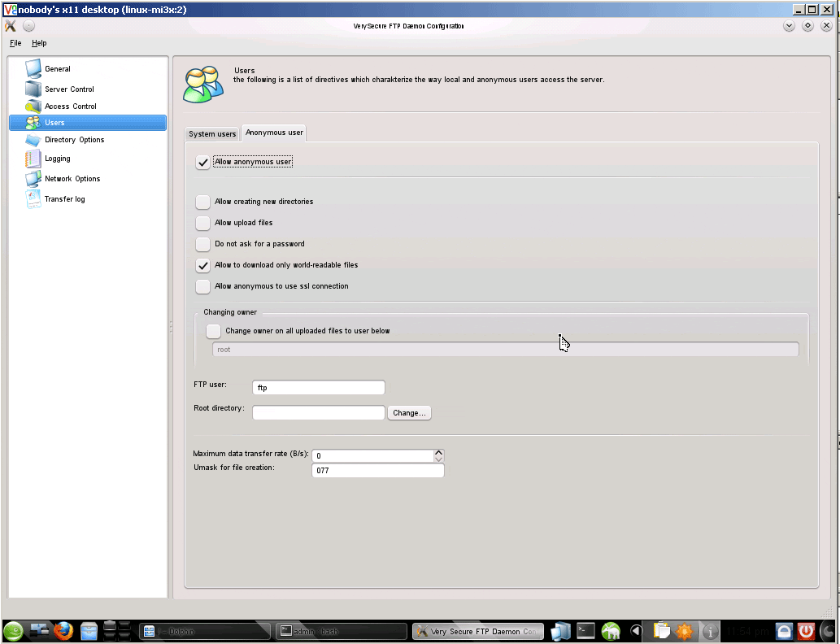Viewport: 840px width, 644px height.
Task: Click the lock screen icon
Action: click(784, 632)
